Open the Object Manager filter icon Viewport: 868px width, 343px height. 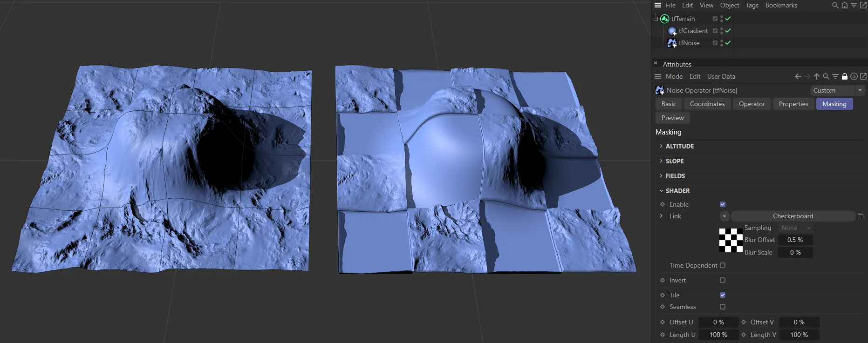pyautogui.click(x=854, y=5)
